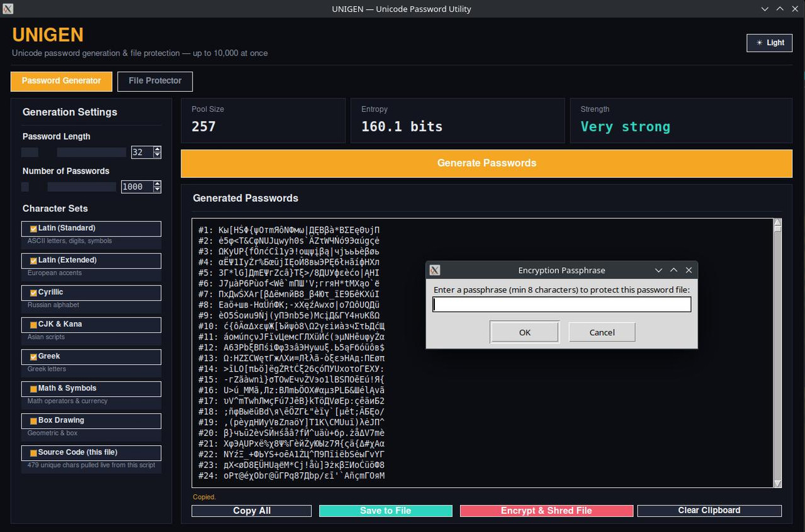Click the X11 app icon in UNIGEN titlebar

coord(8,9)
